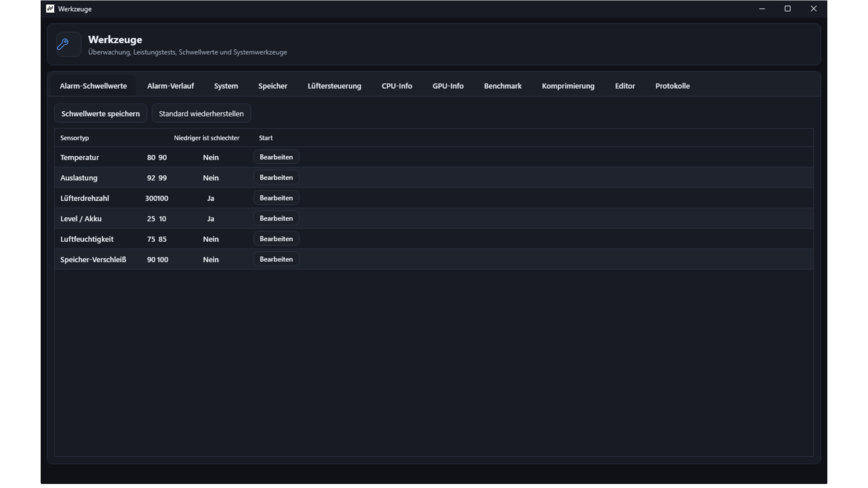
Task: Select the Speicher tab
Action: click(x=273, y=86)
